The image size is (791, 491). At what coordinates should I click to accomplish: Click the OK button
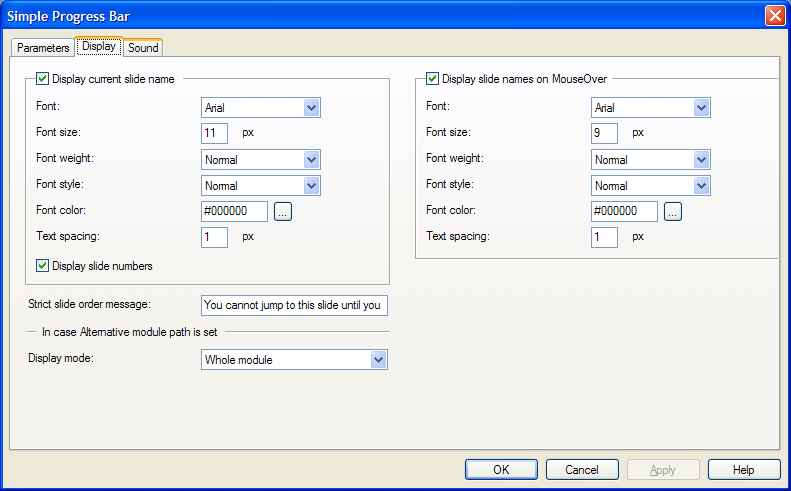[x=501, y=470]
